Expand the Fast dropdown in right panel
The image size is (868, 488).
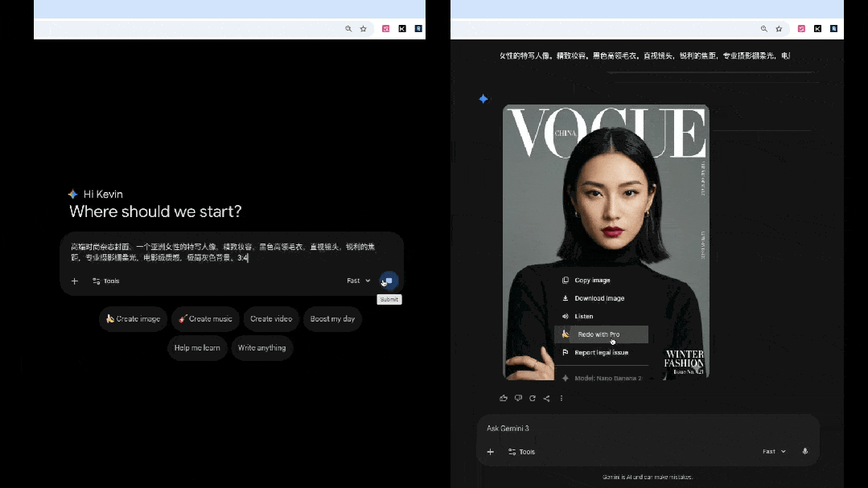click(x=774, y=452)
